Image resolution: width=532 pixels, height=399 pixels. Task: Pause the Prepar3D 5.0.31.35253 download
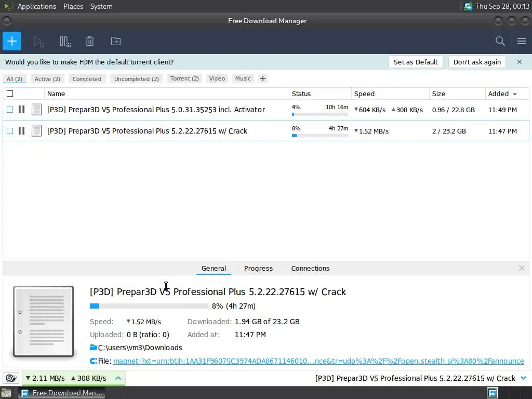tap(21, 109)
